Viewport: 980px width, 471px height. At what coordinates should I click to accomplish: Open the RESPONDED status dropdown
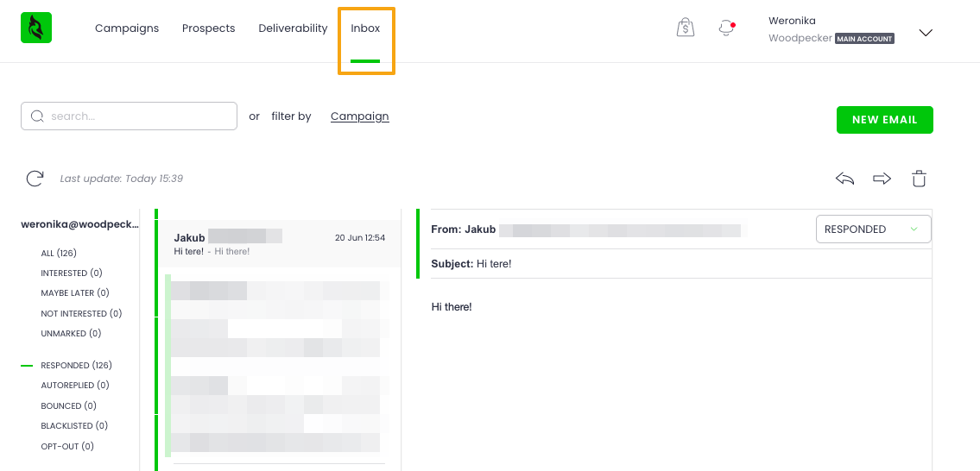pyautogui.click(x=873, y=229)
